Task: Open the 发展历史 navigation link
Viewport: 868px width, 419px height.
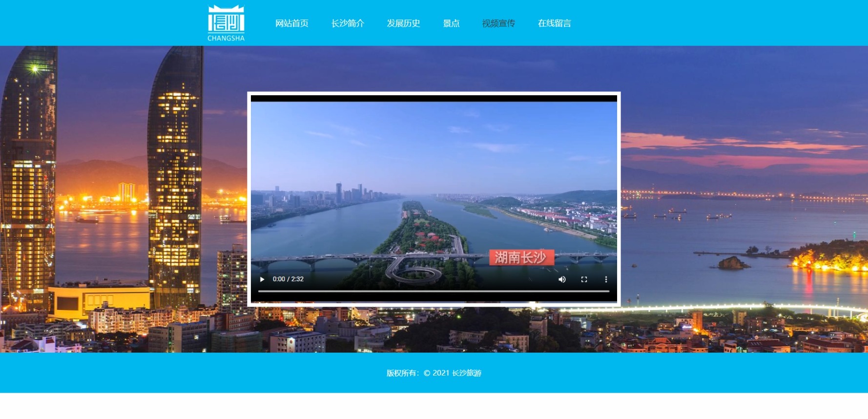Action: tap(403, 23)
